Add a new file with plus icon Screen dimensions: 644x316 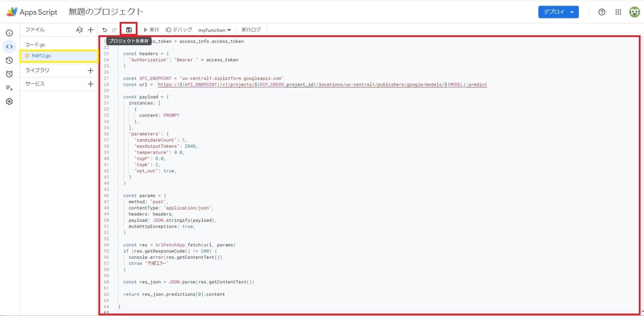[x=91, y=30]
